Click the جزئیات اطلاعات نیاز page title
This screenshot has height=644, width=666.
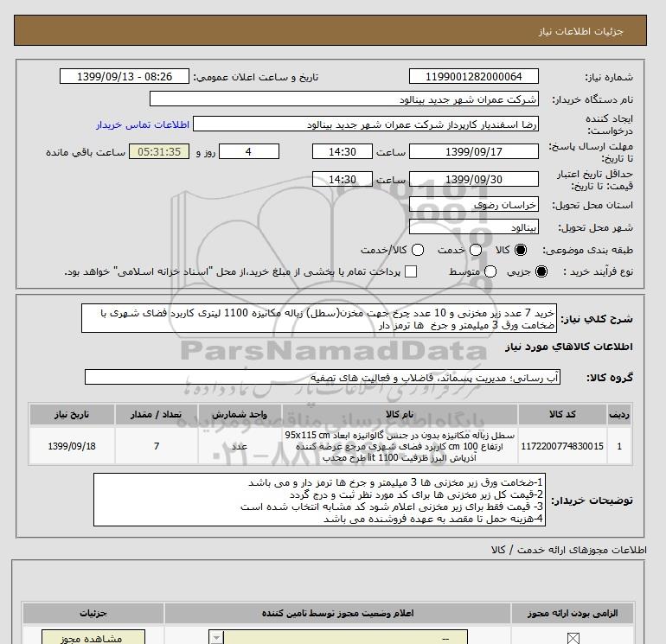[580, 31]
